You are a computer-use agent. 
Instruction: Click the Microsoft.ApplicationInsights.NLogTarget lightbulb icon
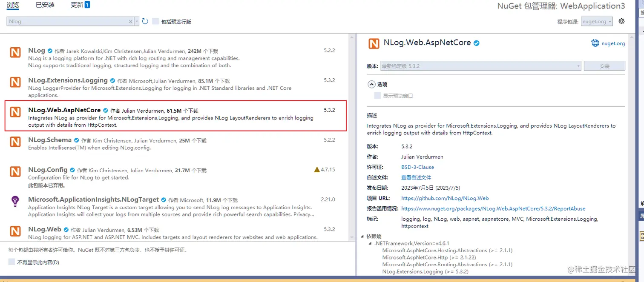tap(15, 201)
